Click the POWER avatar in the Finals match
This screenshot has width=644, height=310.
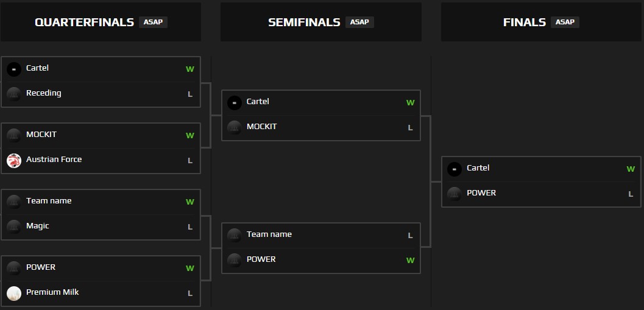[x=455, y=194]
